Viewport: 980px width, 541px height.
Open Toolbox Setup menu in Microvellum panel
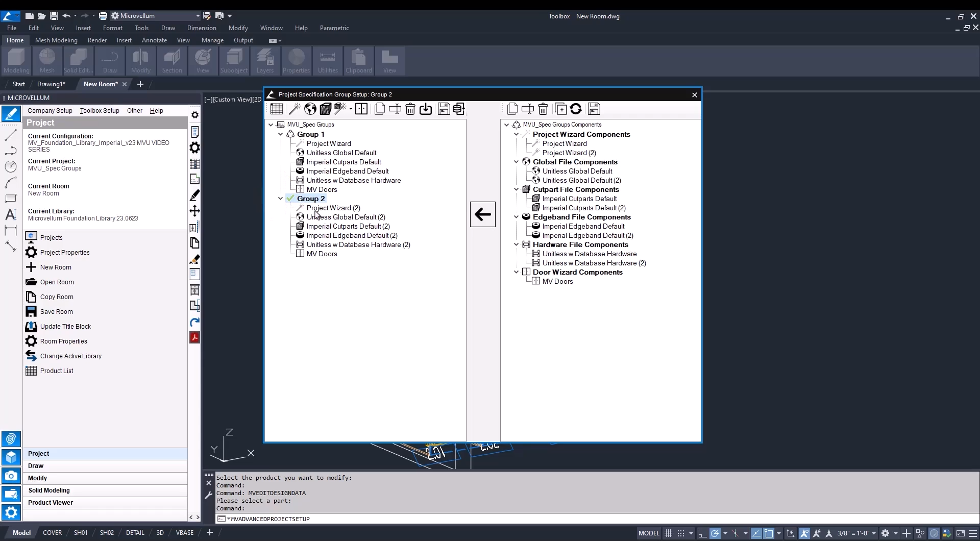point(100,111)
